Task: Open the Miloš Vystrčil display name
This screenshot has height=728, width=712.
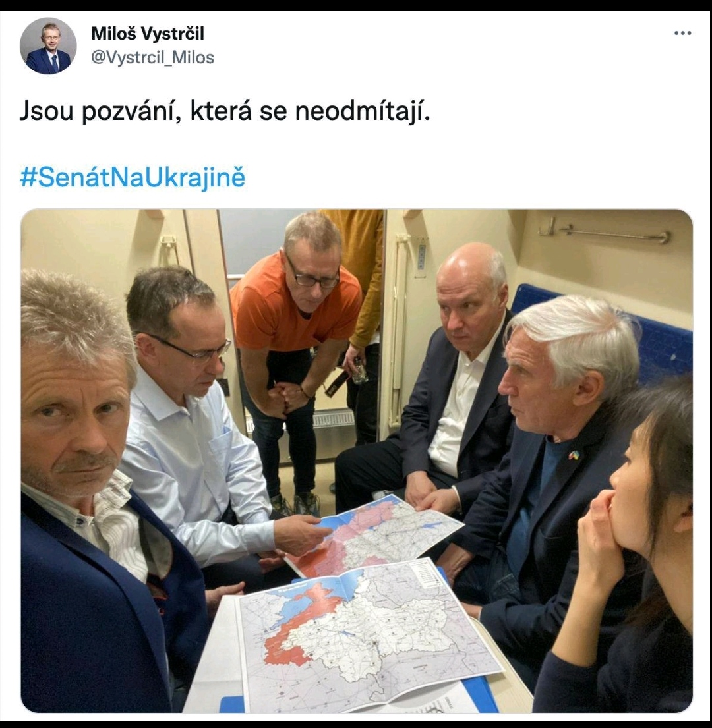Action: 148,34
